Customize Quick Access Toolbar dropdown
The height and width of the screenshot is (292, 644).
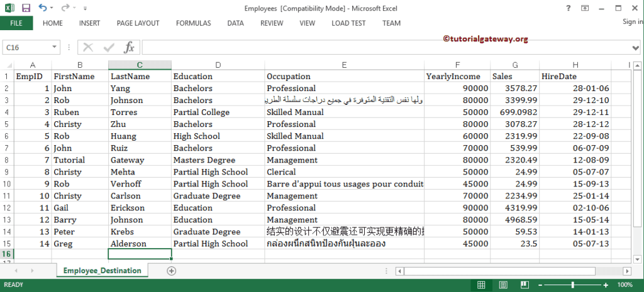point(85,8)
